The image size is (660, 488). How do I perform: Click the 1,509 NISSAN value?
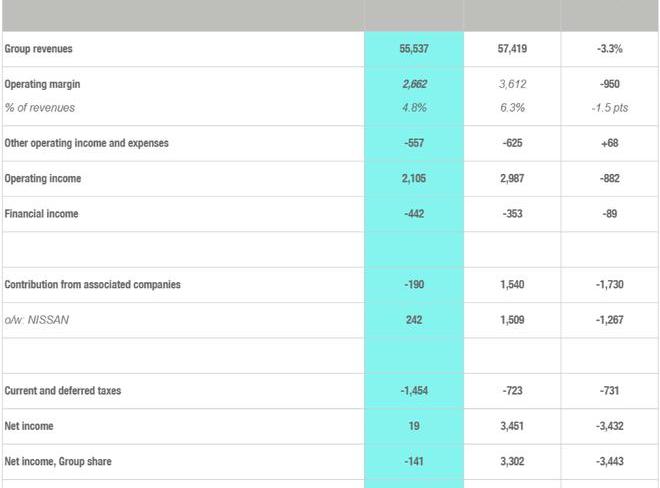click(512, 320)
